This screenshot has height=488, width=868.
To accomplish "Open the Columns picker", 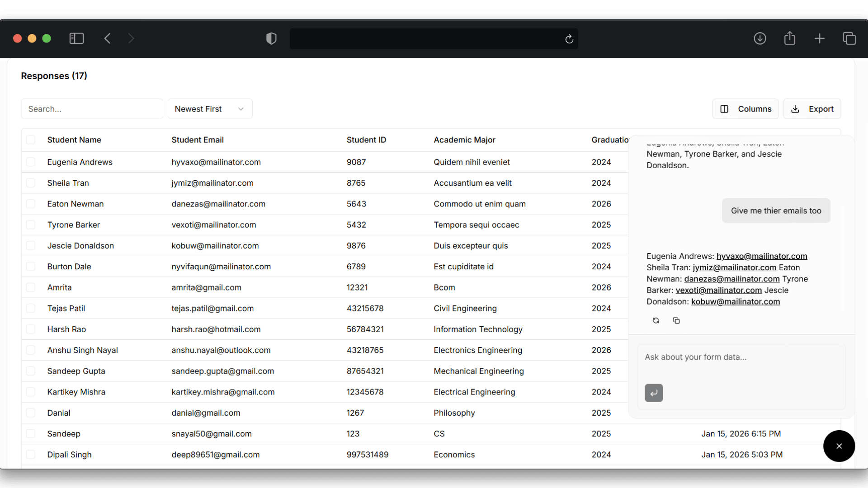I will [745, 109].
